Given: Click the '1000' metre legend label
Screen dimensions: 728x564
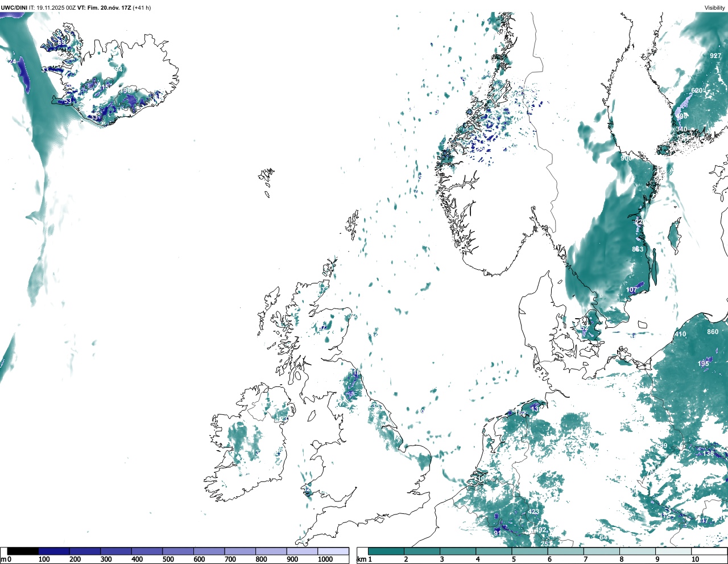Looking at the screenshot, I should (325, 559).
